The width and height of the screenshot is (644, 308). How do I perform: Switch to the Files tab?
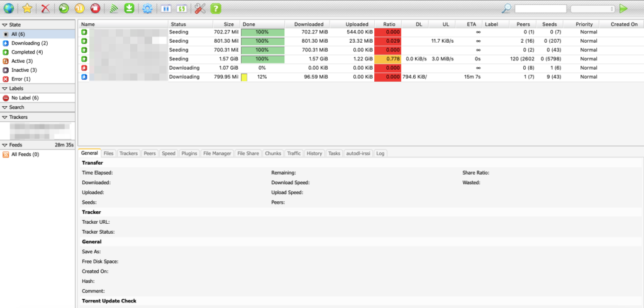click(108, 153)
